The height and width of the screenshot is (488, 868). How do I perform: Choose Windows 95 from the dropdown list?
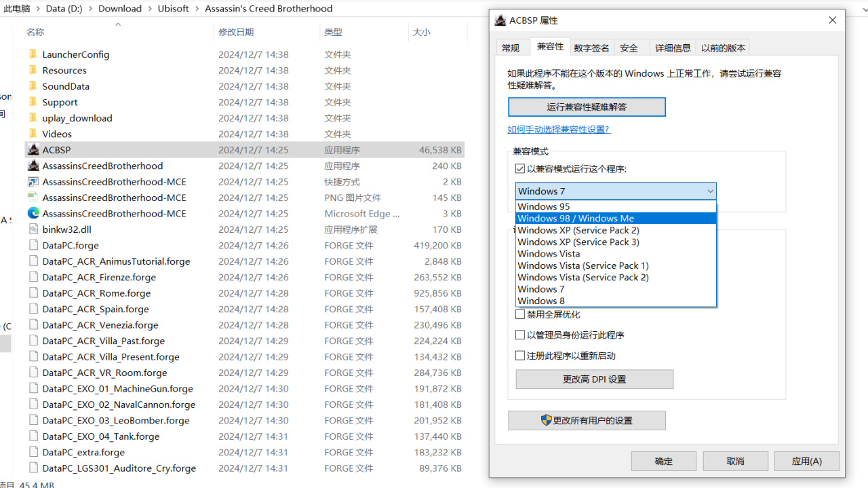616,206
